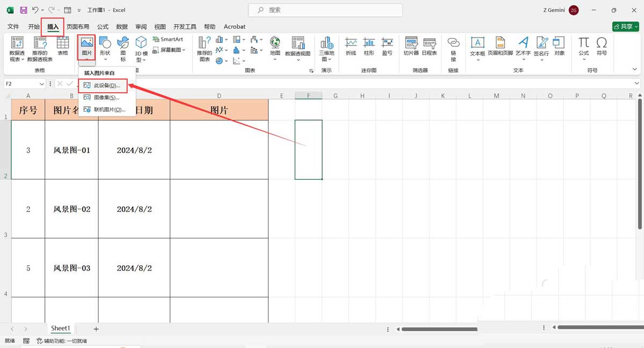Click the 数据透视表 PivotTable icon
The width and height of the screenshot is (644, 348).
(17, 43)
